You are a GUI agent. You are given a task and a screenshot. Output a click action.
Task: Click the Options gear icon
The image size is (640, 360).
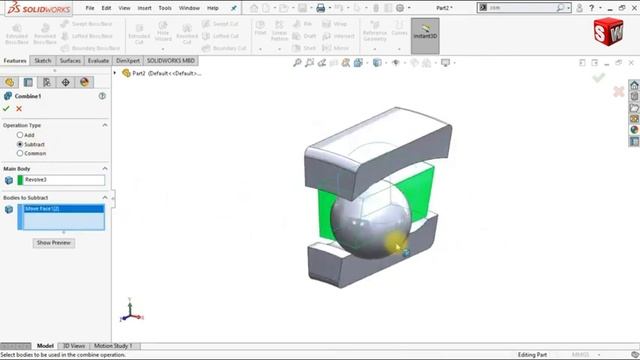coord(400,8)
